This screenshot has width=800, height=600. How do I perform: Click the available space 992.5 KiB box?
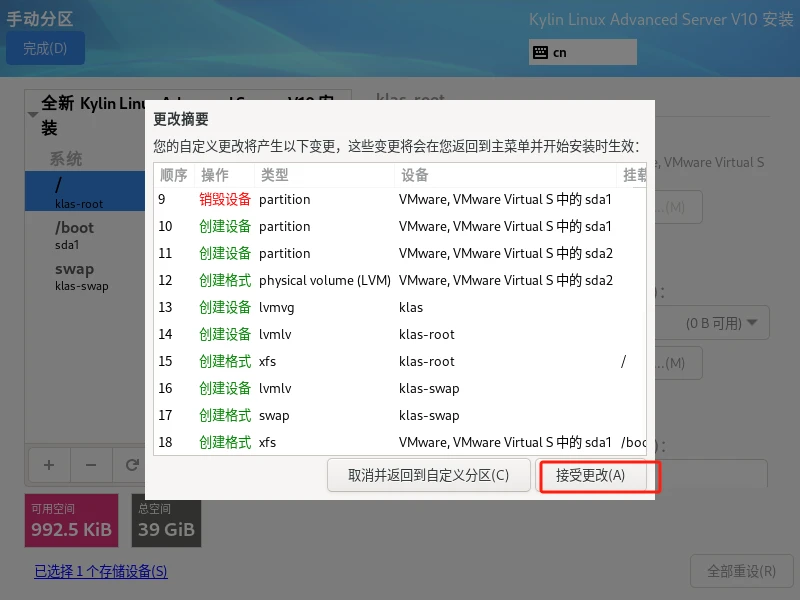coord(71,520)
